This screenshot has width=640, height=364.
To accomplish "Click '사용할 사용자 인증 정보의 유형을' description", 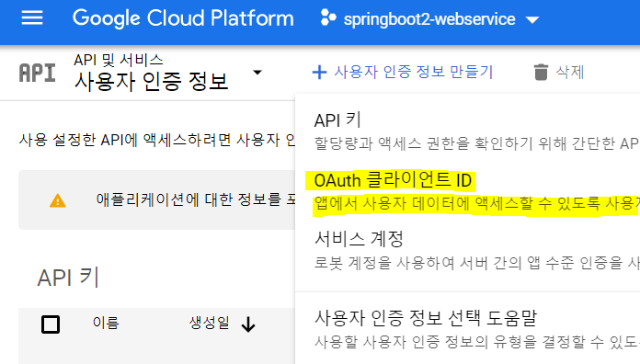I will (x=476, y=342).
